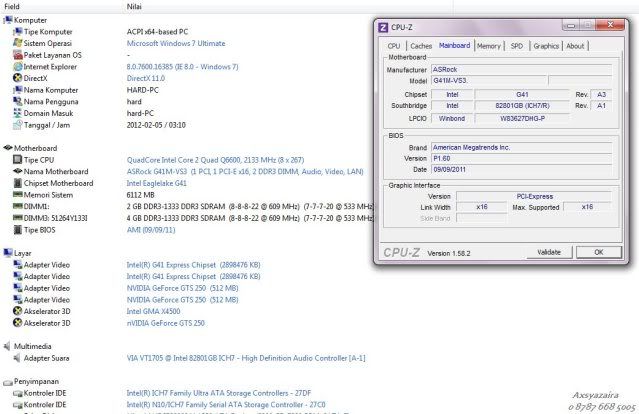
Task: Click the Intel GMA X4500 Akselerator 3D row icon
Action: tap(18, 311)
